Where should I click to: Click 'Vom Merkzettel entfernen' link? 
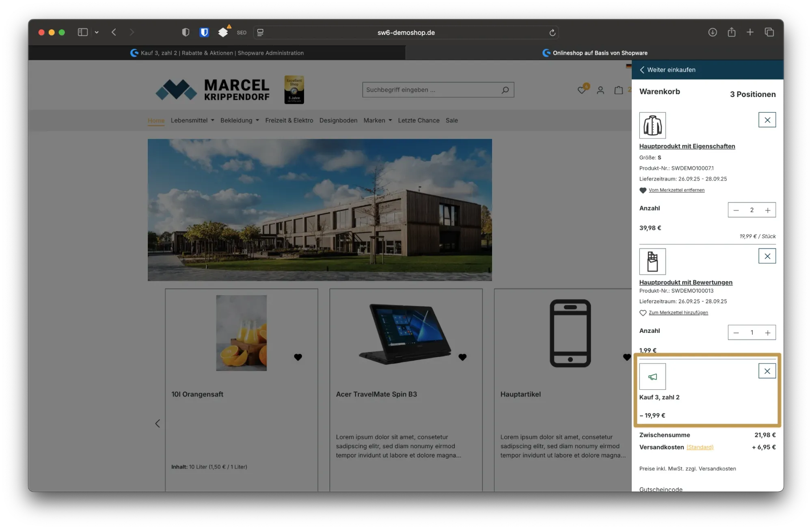(x=676, y=190)
